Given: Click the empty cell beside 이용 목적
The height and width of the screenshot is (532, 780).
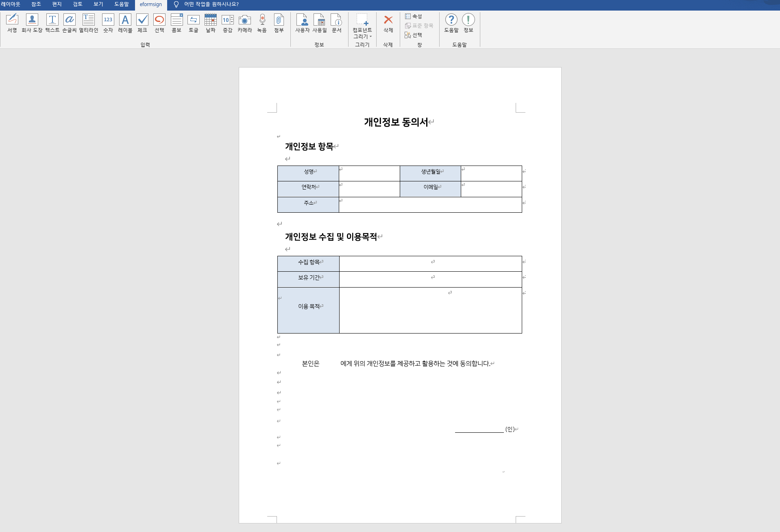Looking at the screenshot, I should click(x=431, y=310).
